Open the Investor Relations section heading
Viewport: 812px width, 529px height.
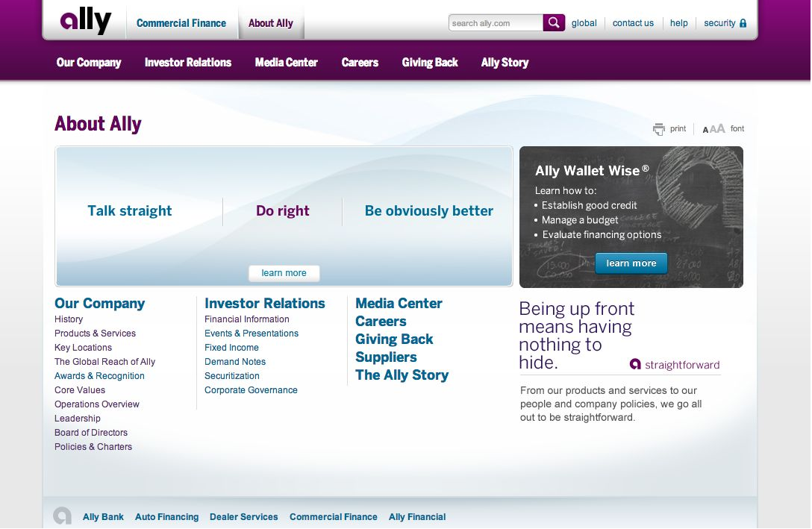coord(265,304)
